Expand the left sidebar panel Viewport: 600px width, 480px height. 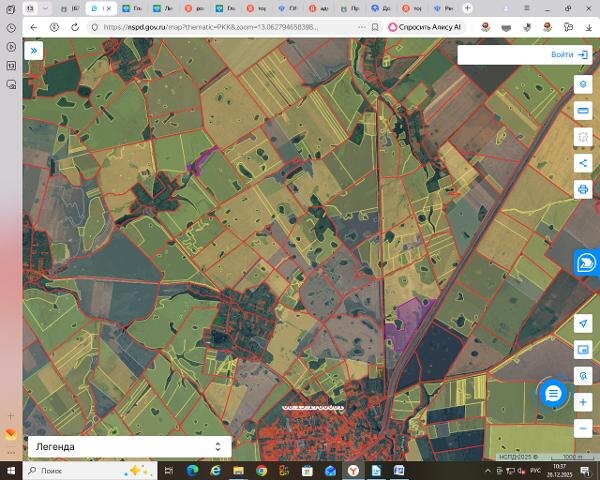34,49
